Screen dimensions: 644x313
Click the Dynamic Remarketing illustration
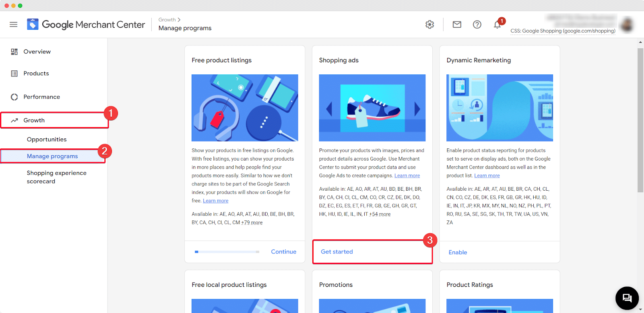[500, 108]
